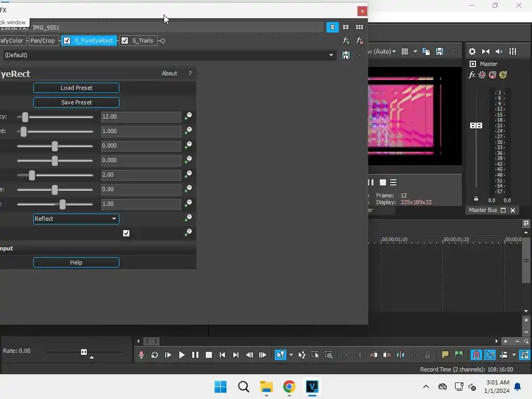Screen dimensions: 532x399
Task: Click Play From Start button
Action: 168,355
